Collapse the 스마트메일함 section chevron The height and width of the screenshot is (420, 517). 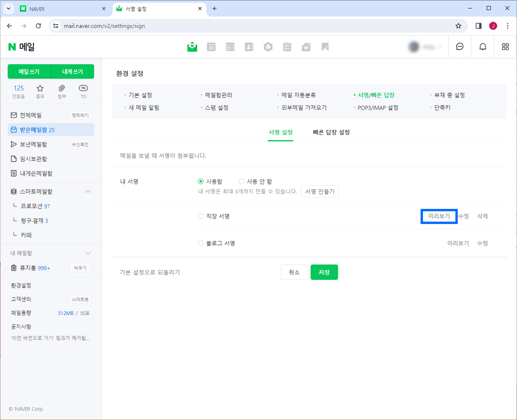[x=88, y=192]
